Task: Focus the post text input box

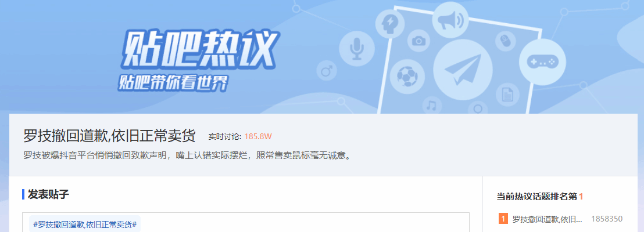Action: [246, 222]
